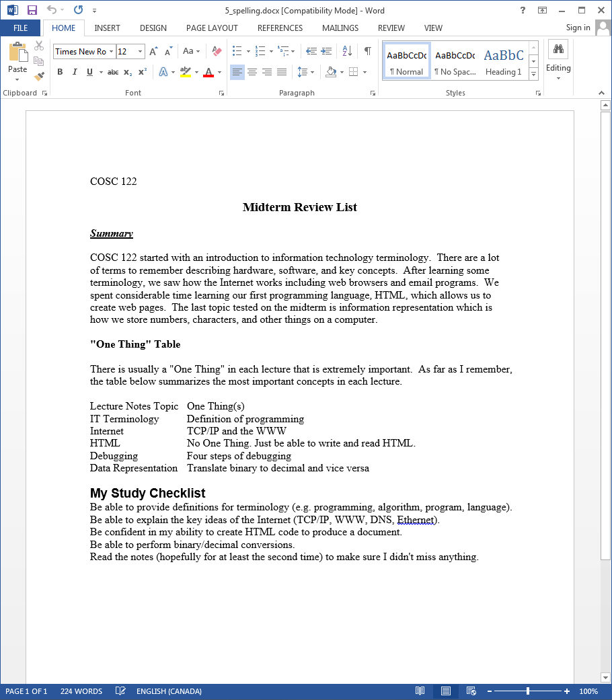Open the FILE tab
Image resolution: width=612 pixels, height=700 pixels.
click(21, 28)
